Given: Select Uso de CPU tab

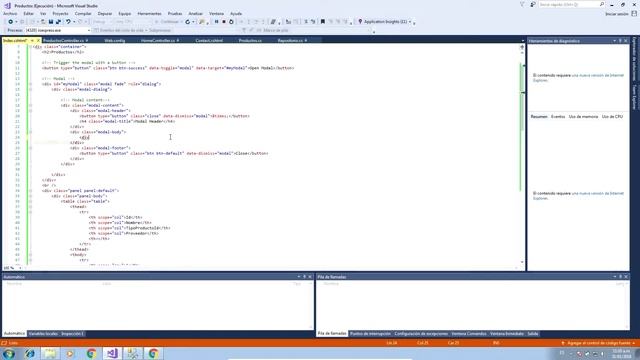Looking at the screenshot, I should coord(612,117).
